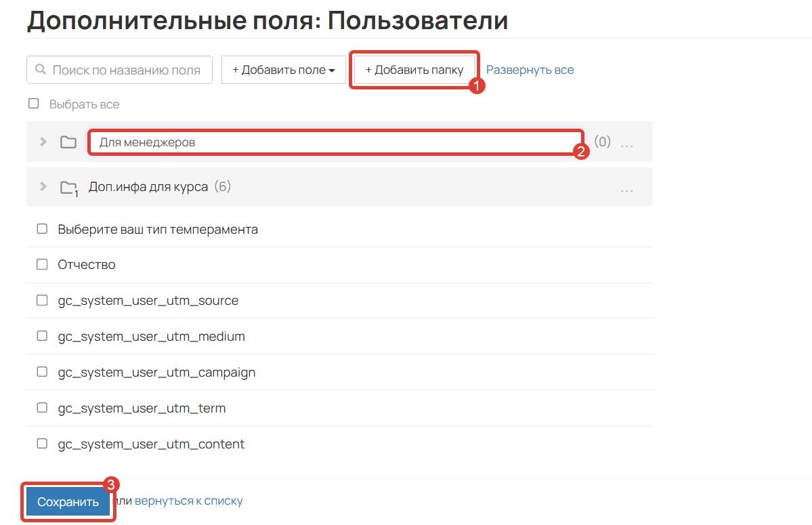Click the gc_system_user_utm_medium field name
This screenshot has width=812, height=525.
(151, 337)
